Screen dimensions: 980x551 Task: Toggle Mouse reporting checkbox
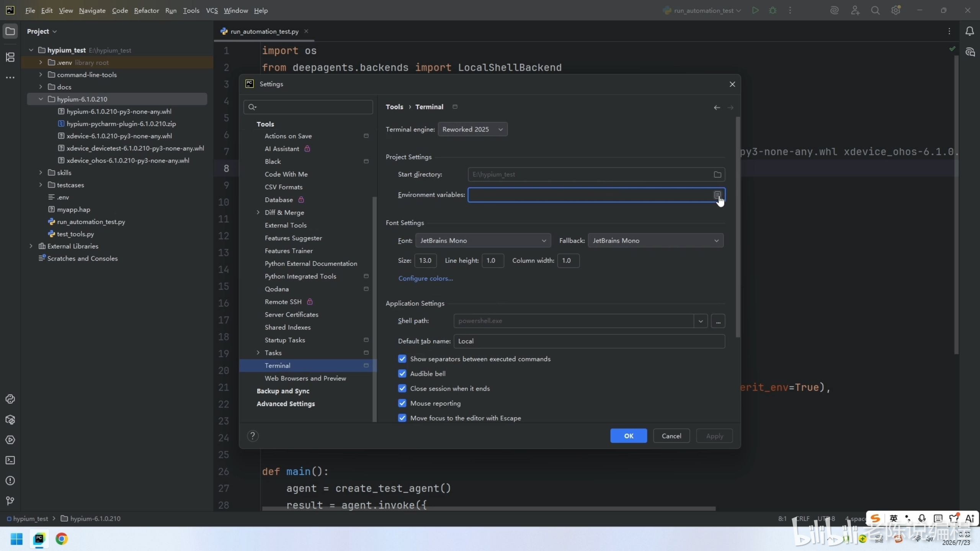coord(402,403)
